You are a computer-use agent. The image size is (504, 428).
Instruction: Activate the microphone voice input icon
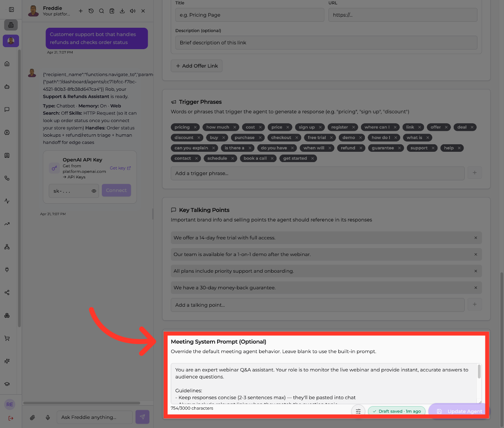click(x=48, y=417)
